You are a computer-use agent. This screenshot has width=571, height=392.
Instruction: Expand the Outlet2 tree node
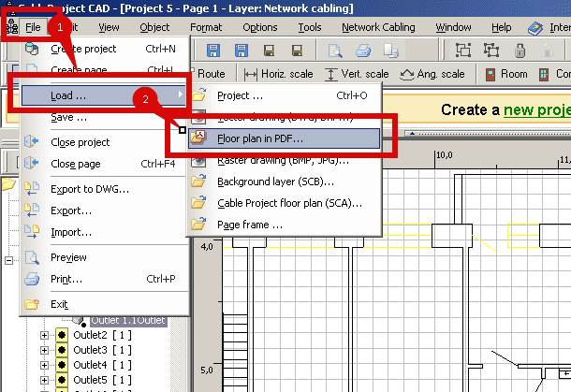(44, 334)
